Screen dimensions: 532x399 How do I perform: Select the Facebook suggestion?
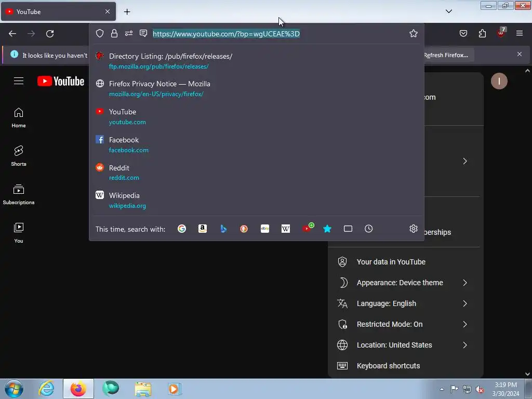click(x=257, y=144)
